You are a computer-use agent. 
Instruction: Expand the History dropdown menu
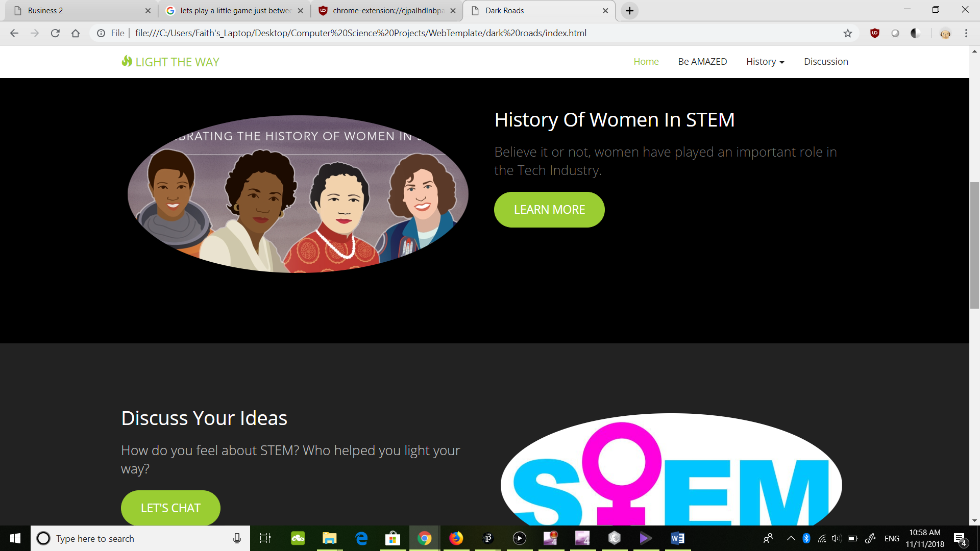click(x=765, y=62)
